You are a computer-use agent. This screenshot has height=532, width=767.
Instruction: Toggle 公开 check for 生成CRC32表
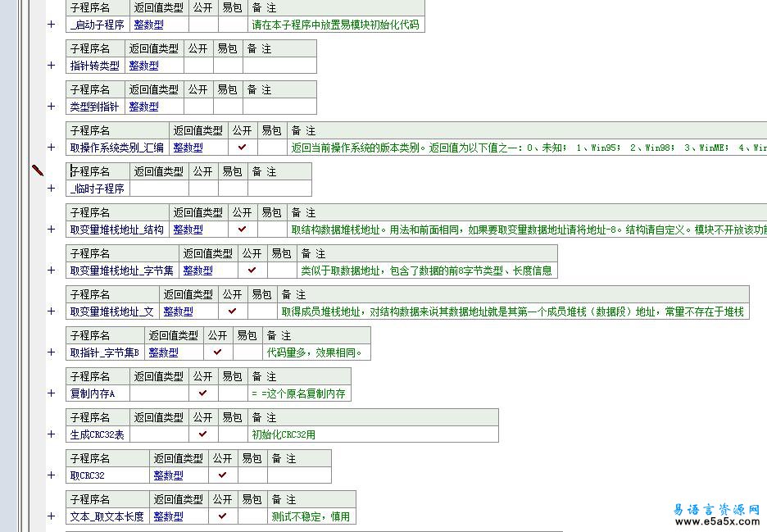[x=203, y=434]
